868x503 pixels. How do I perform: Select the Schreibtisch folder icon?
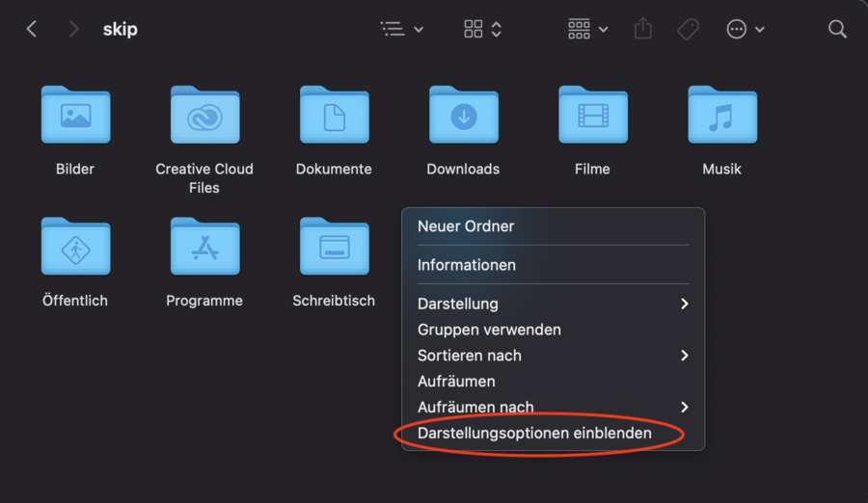(x=335, y=247)
